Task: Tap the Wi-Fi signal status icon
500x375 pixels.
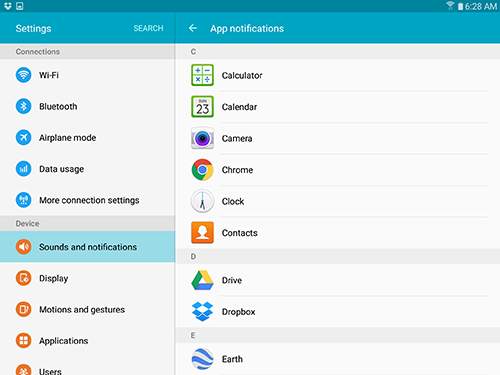Action: click(x=450, y=6)
